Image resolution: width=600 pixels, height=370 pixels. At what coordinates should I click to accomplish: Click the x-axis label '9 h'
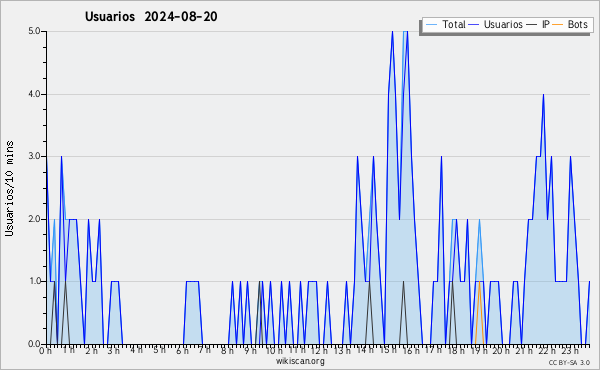point(250,350)
